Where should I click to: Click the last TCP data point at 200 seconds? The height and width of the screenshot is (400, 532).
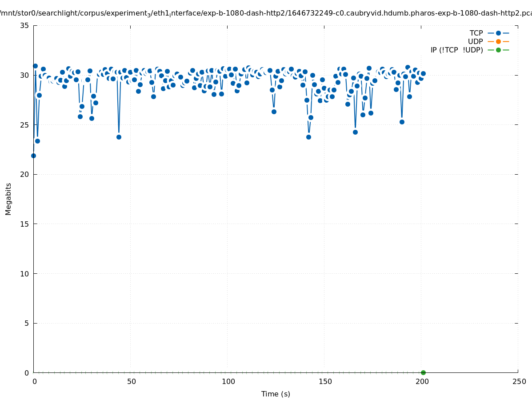coord(423,73)
